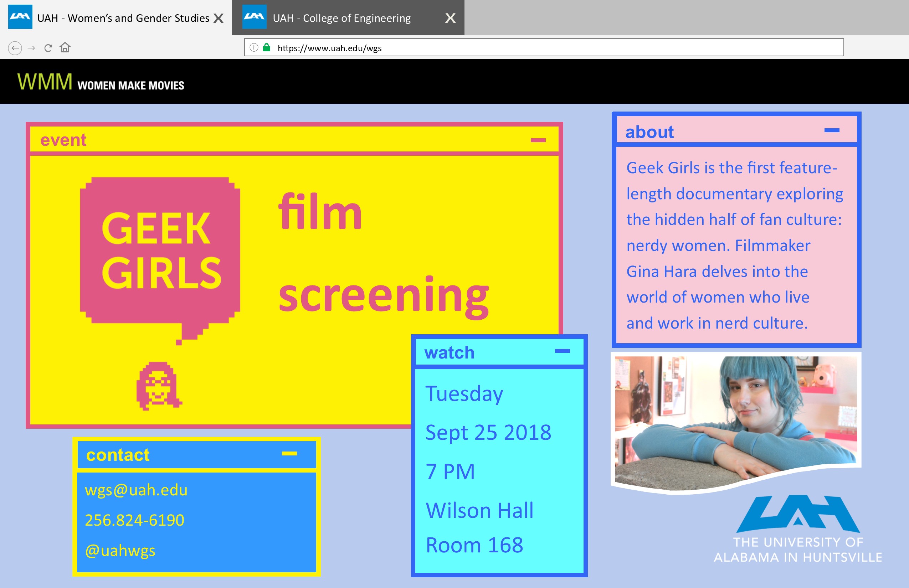
Task: Click the WMM logo in header
Action: point(45,82)
